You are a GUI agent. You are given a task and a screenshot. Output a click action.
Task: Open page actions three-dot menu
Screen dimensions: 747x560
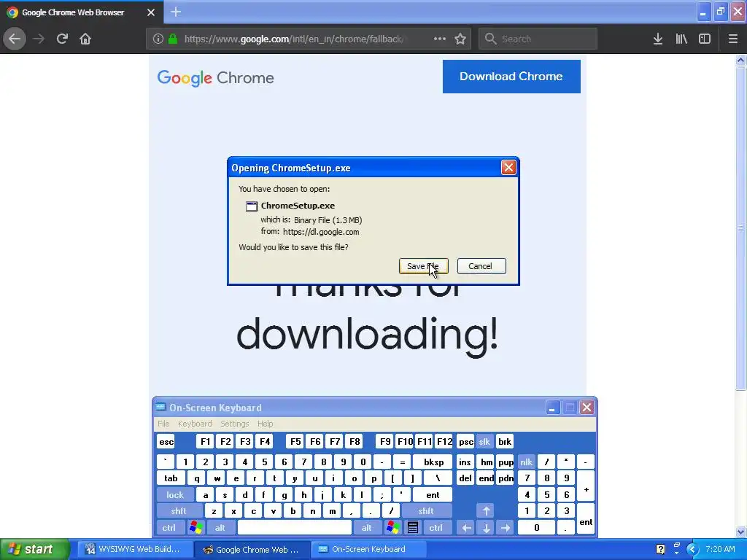pyautogui.click(x=440, y=39)
